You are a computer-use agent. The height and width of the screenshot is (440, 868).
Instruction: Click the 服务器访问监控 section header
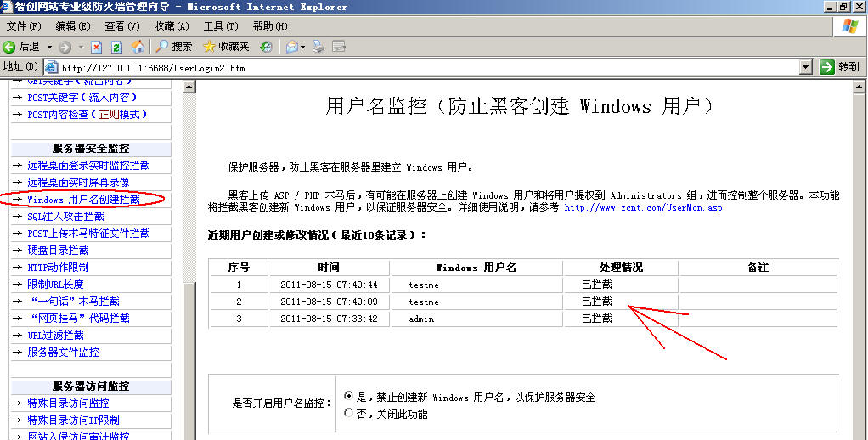91,386
